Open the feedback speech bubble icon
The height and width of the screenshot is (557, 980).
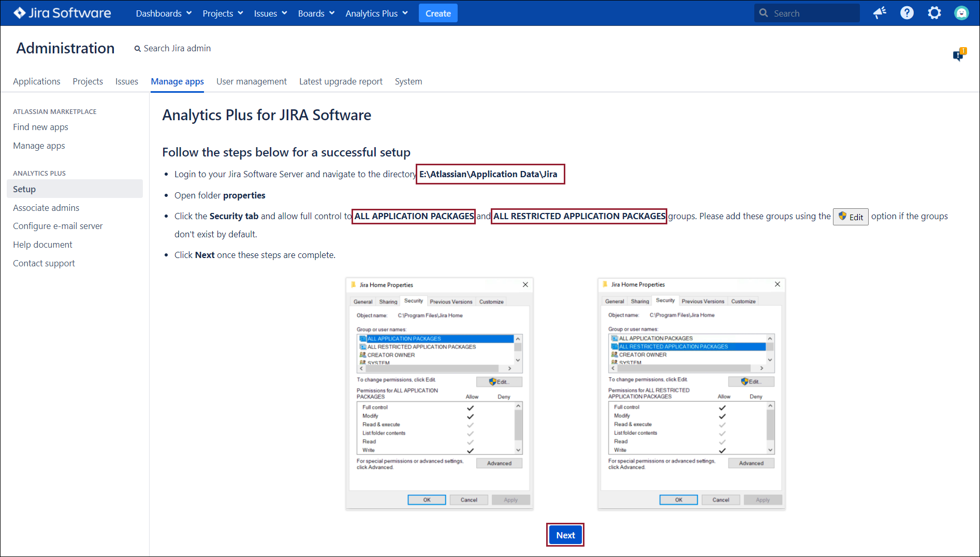(959, 55)
